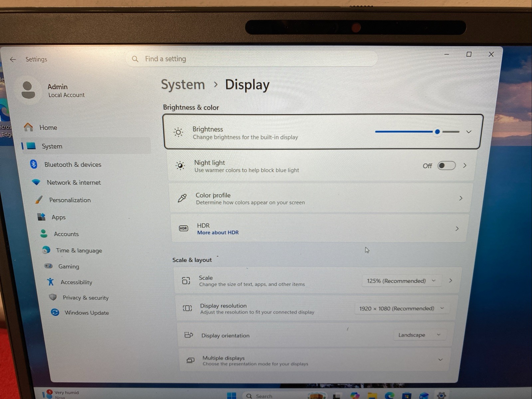This screenshot has width=532, height=399.
Task: Open the Color profile page arrow
Action: tap(461, 198)
